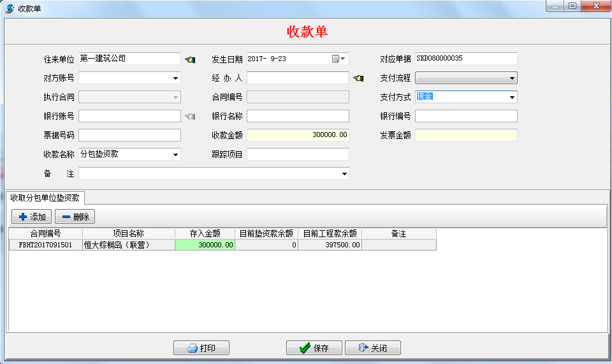Add a new row with 添加
This screenshot has height=364, width=612.
point(32,217)
